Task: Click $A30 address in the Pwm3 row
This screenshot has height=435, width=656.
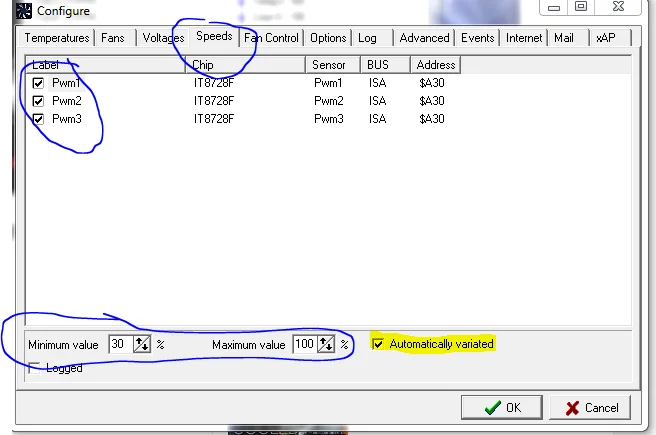Action: pos(432,119)
